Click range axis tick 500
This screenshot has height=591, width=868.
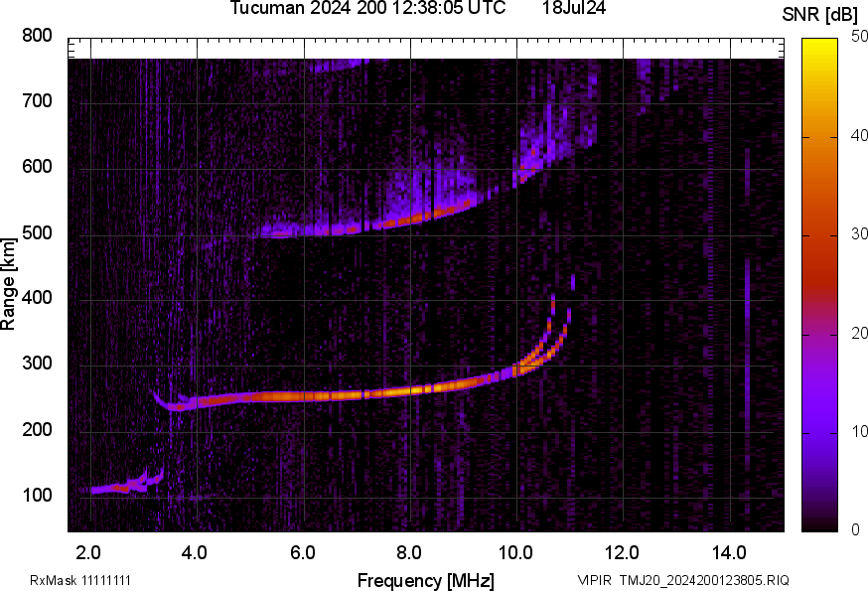point(37,232)
